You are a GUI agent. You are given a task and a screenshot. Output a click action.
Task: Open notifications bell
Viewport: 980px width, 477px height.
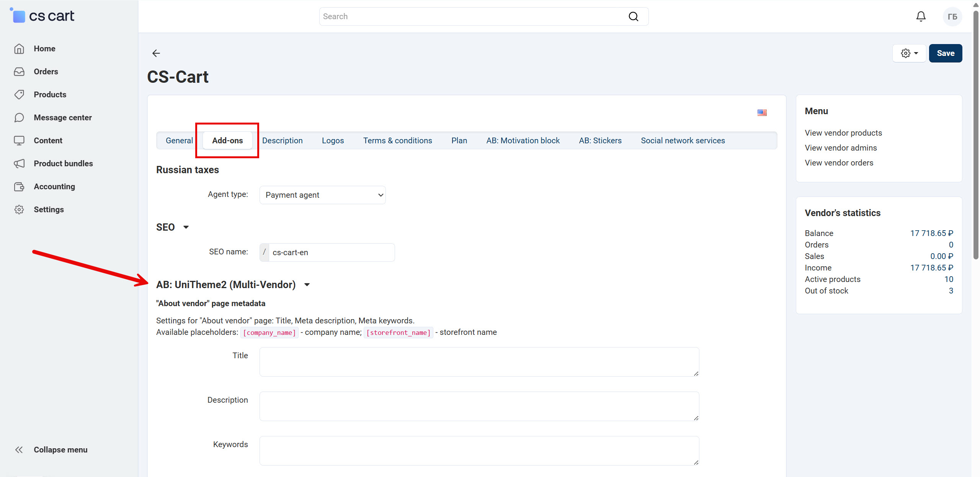[921, 16]
